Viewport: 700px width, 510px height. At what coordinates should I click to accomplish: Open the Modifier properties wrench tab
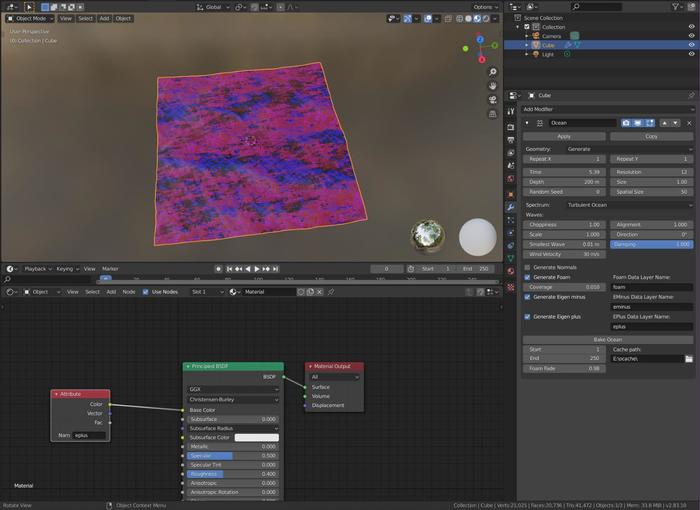511,207
